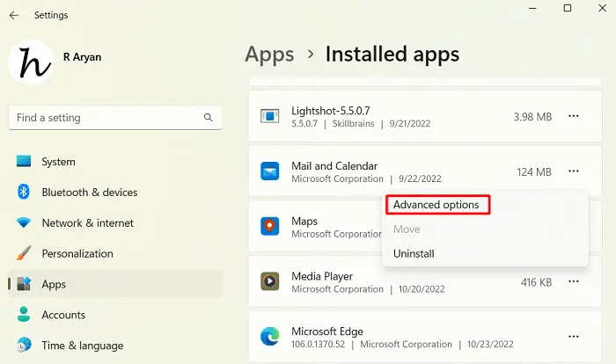Select the Microsoft Edge app name
Viewport: 616px width, 364px height.
pyautogui.click(x=327, y=331)
